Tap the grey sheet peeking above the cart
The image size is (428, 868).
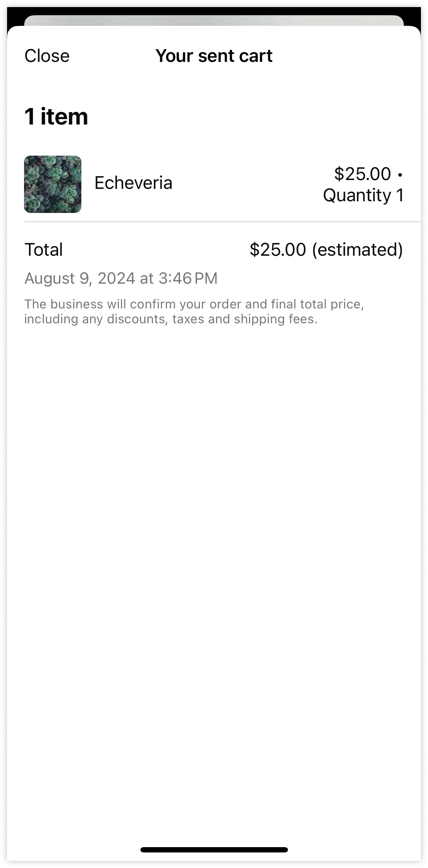214,20
